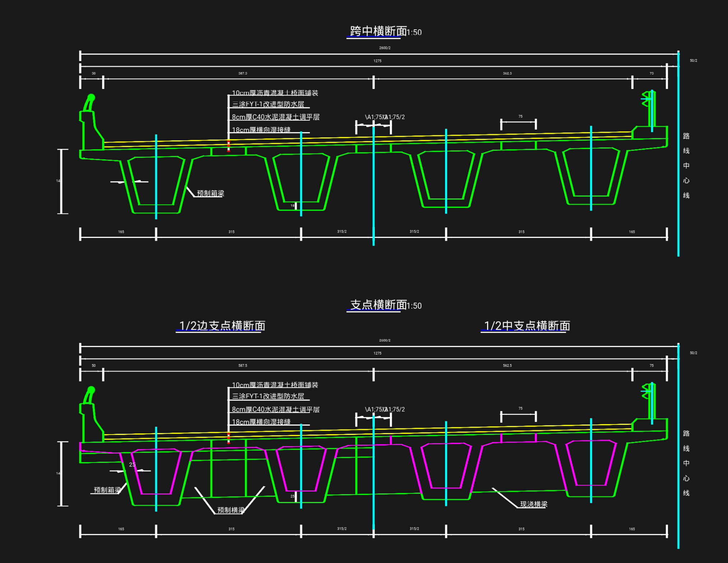Image resolution: width=728 pixels, height=563 pixels.
Task: Click the 跨中横断面 title text
Action: pos(378,31)
